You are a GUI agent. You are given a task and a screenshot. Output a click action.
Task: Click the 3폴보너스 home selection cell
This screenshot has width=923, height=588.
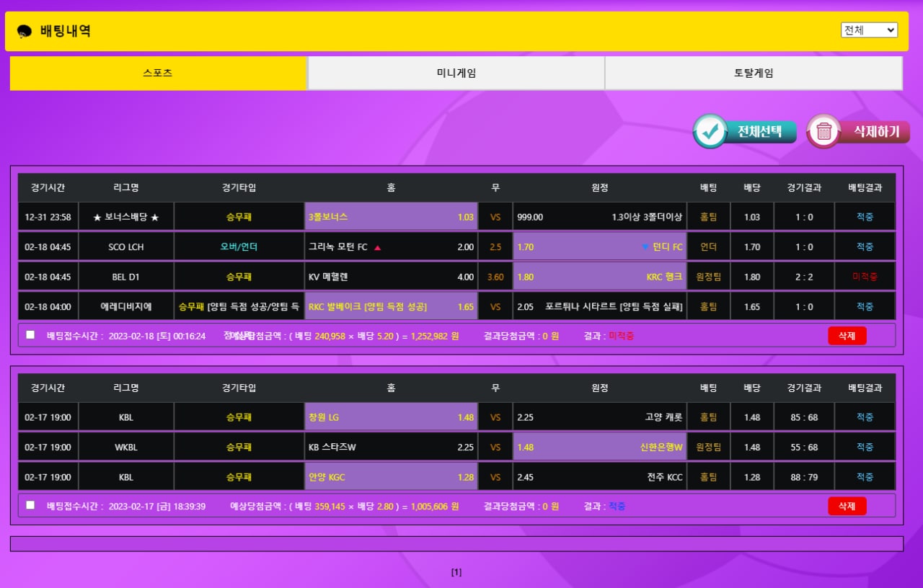click(x=391, y=217)
